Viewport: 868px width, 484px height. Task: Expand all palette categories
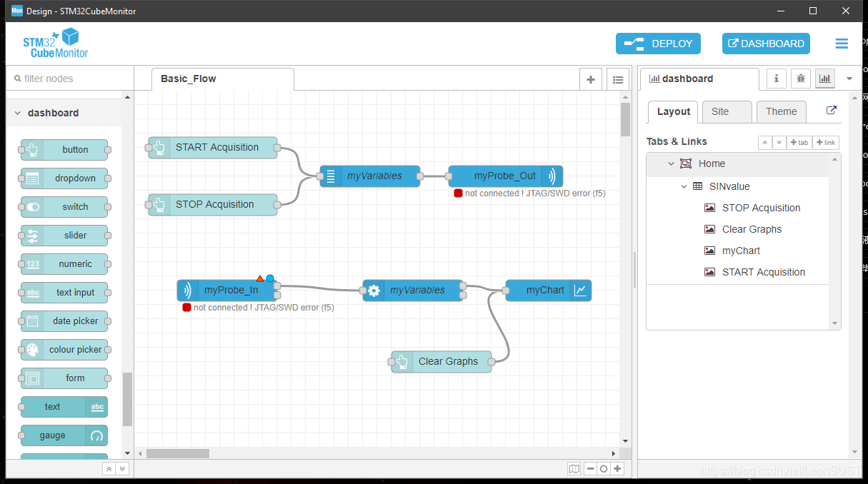[x=122, y=469]
